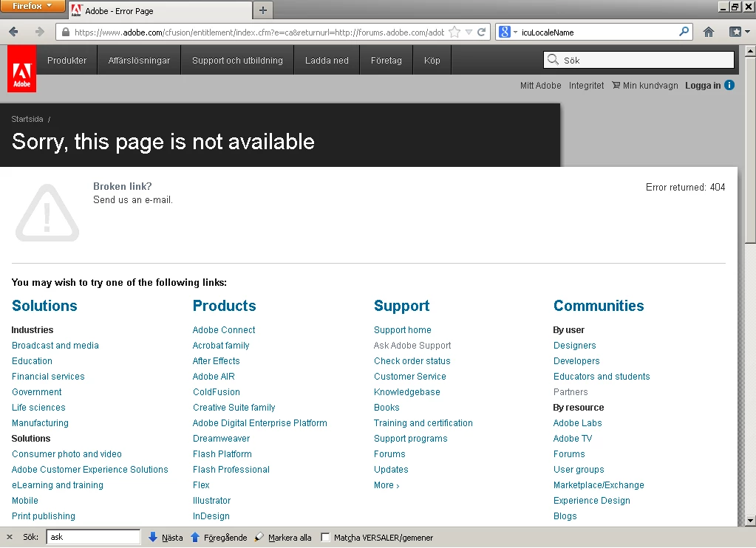This screenshot has width=756, height=548.
Task: Open the Firefox menu dropdown
Action: coord(33,6)
